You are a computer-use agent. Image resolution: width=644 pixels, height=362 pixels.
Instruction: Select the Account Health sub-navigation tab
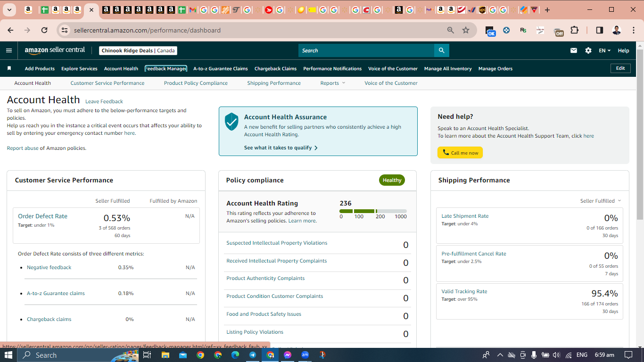pyautogui.click(x=33, y=83)
